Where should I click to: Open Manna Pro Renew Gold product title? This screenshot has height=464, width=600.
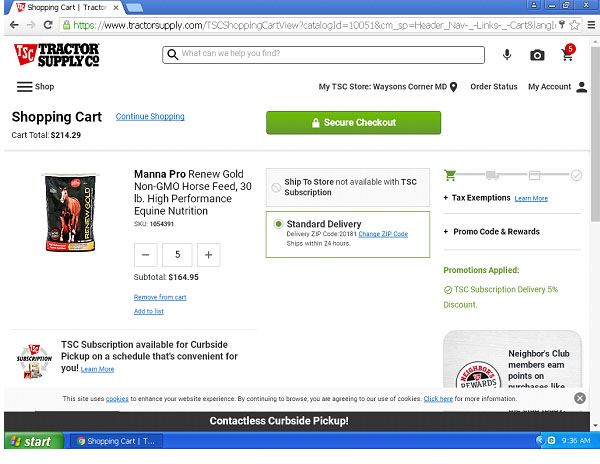pos(192,192)
